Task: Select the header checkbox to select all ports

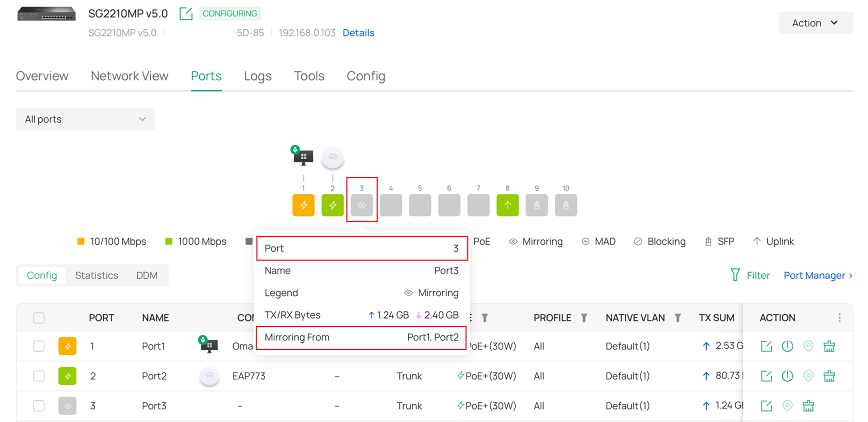Action: click(39, 318)
